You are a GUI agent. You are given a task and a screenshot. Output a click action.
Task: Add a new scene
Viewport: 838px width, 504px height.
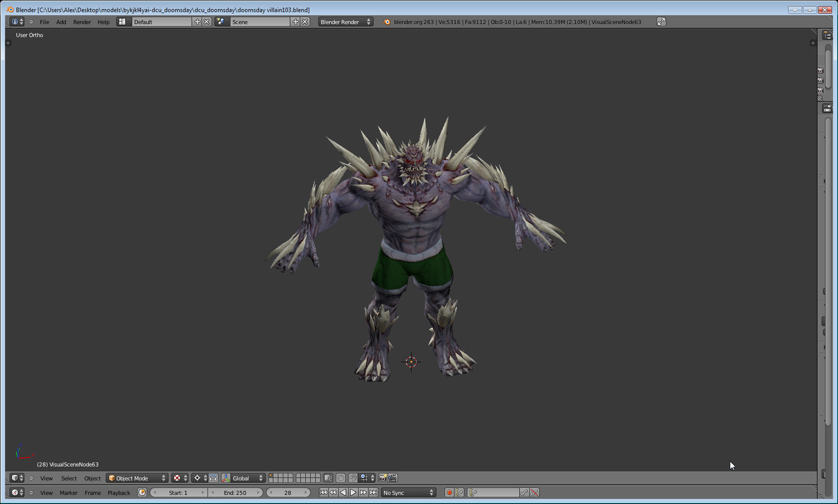(x=295, y=22)
